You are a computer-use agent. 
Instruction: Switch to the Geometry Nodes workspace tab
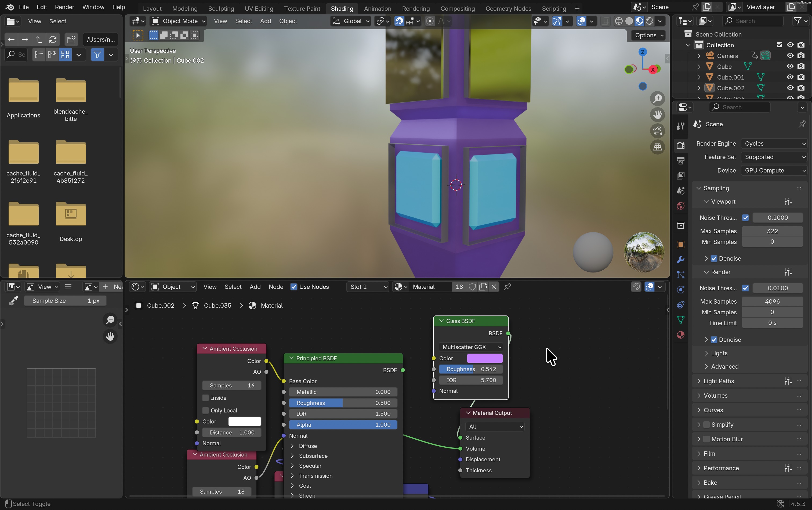508,8
